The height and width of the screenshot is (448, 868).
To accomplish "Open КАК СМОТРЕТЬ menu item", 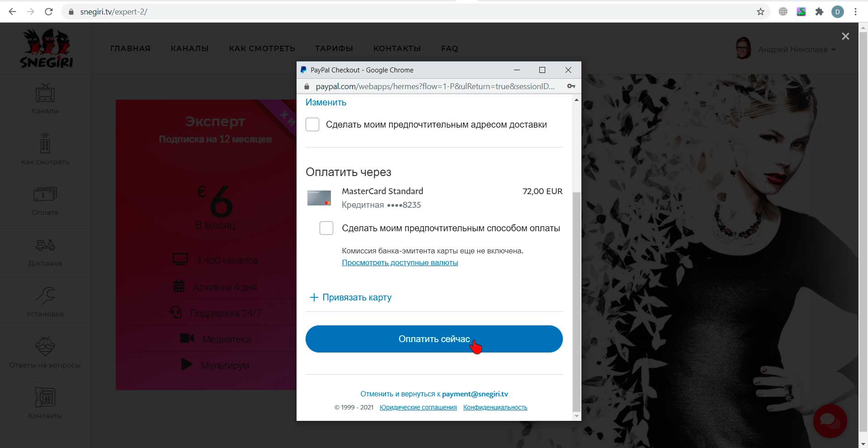I will click(262, 48).
